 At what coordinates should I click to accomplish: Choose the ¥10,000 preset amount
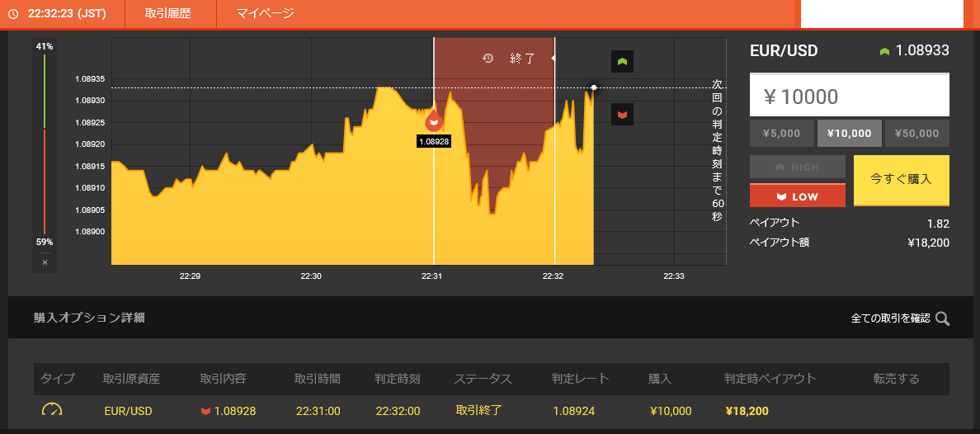click(849, 133)
